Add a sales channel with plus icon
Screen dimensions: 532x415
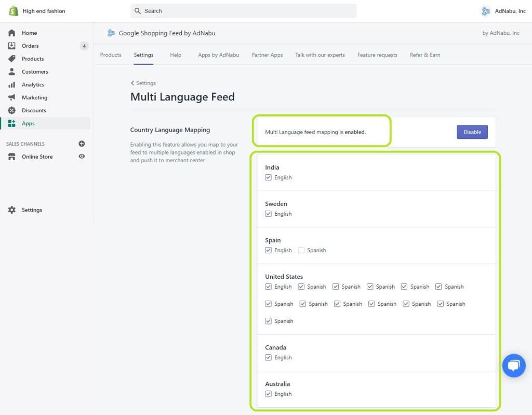click(82, 144)
